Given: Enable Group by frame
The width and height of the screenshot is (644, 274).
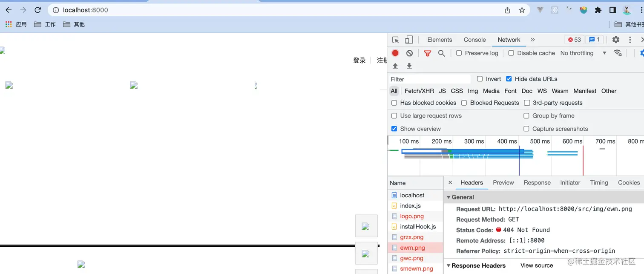Looking at the screenshot, I should click(526, 115).
